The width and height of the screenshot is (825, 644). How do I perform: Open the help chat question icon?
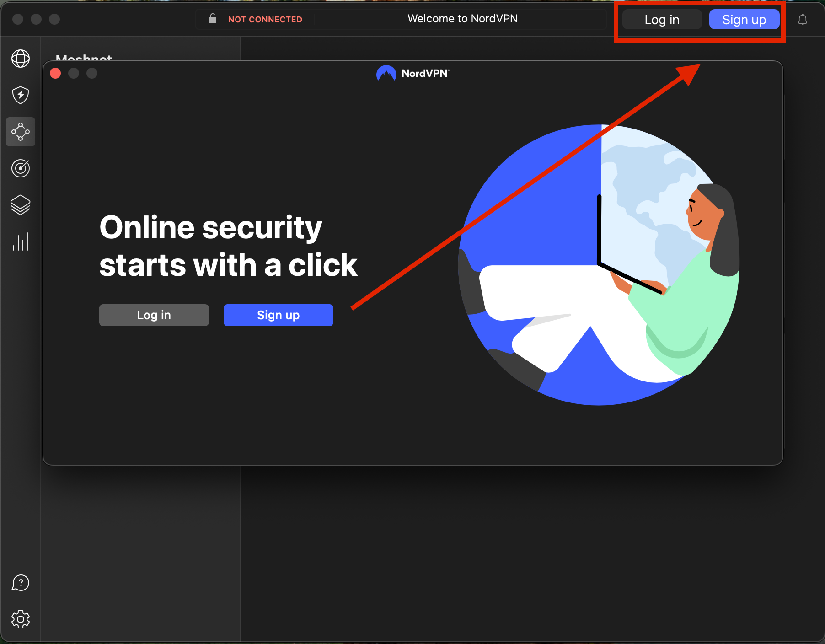click(21, 583)
